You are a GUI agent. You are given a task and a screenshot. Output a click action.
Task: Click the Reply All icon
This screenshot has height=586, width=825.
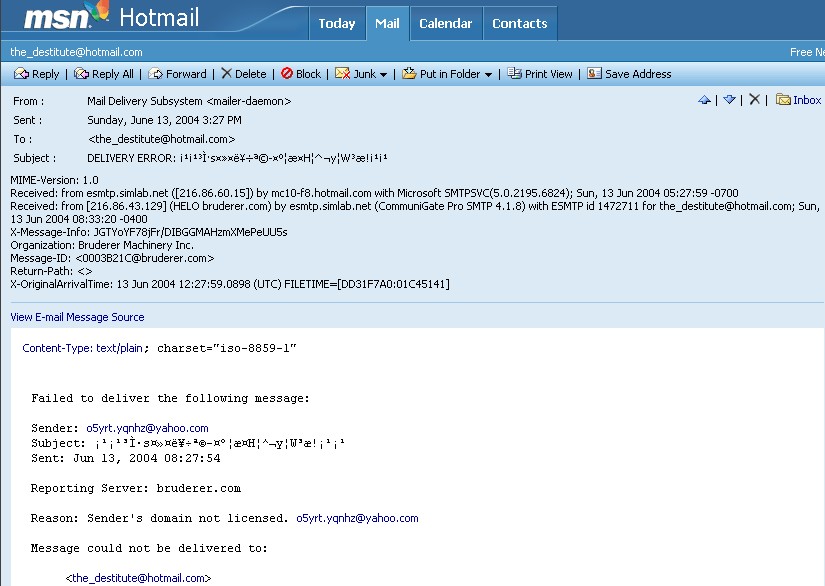[81, 74]
